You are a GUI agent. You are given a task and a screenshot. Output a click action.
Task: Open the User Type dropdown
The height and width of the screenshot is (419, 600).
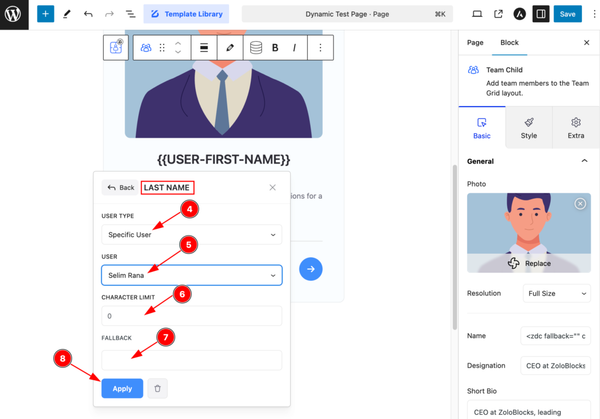191,235
